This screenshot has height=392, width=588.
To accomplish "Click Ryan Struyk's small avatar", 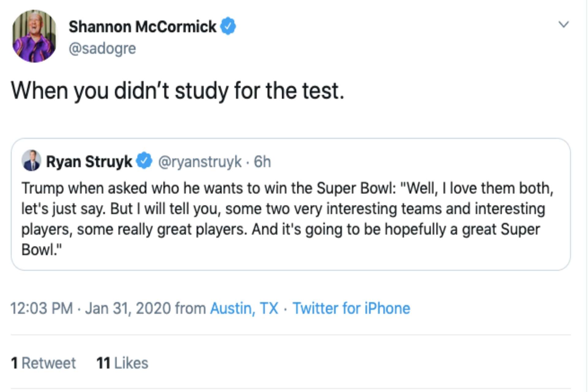I will tap(31, 160).
